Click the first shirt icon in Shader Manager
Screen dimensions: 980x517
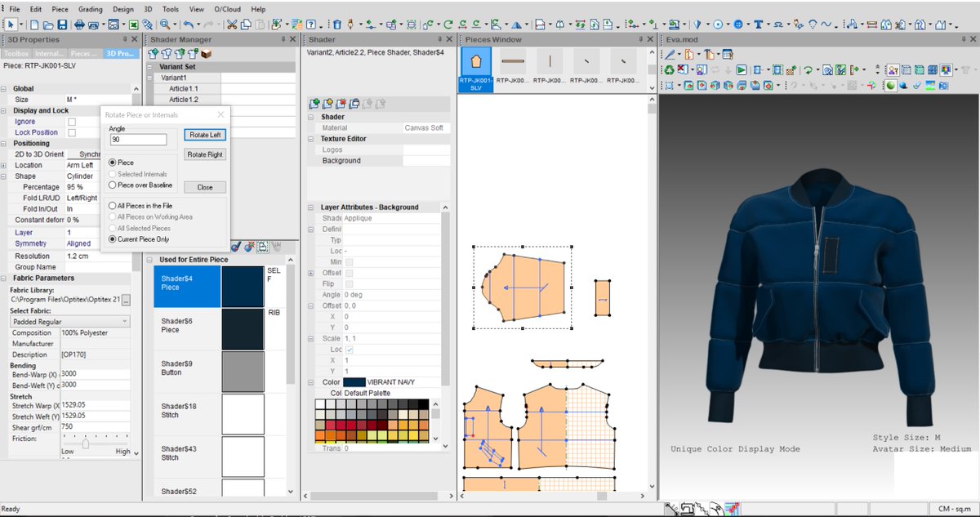coord(153,54)
